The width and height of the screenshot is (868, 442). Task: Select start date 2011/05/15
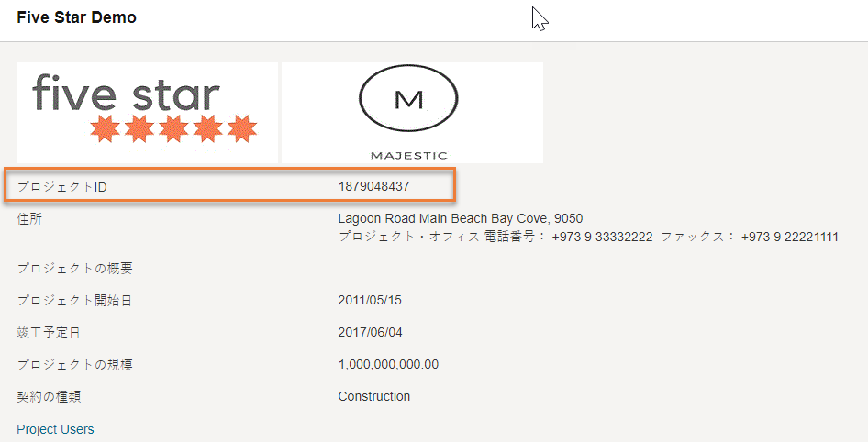point(370,301)
